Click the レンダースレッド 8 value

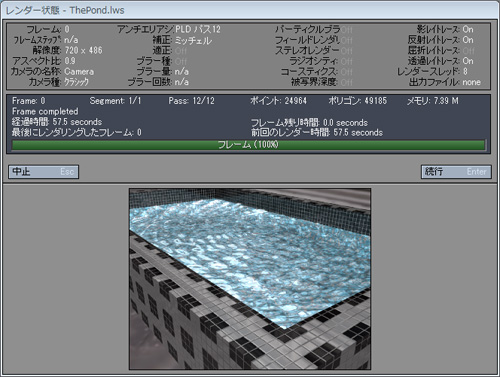[465, 71]
